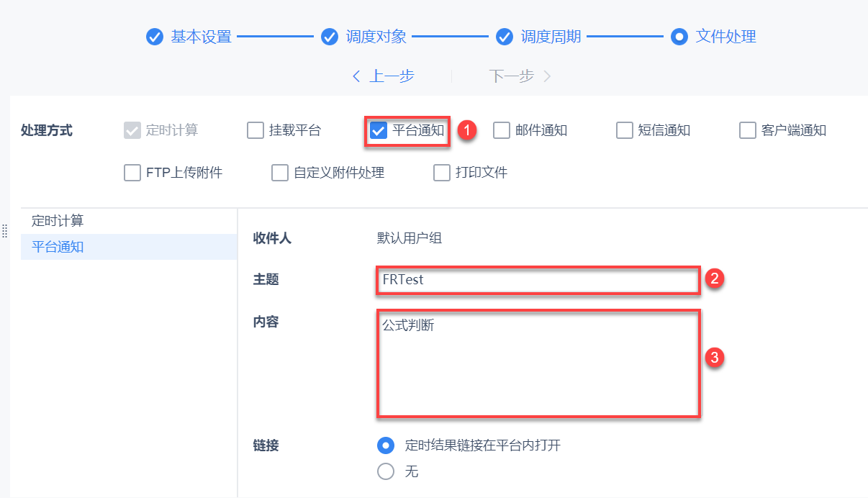868x498 pixels.
Task: Open the 定时计算 side tab
Action: (x=58, y=221)
